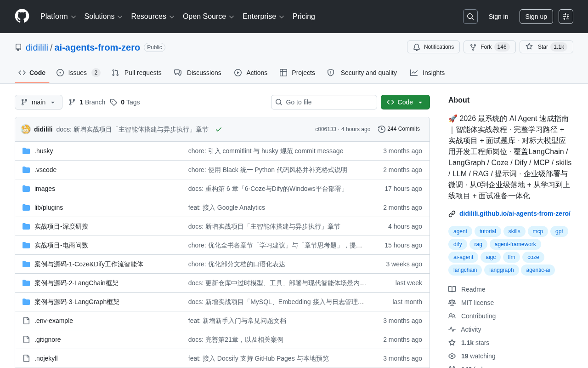Select the langchain topic tag
The height and width of the screenshot is (368, 588).
point(465,270)
